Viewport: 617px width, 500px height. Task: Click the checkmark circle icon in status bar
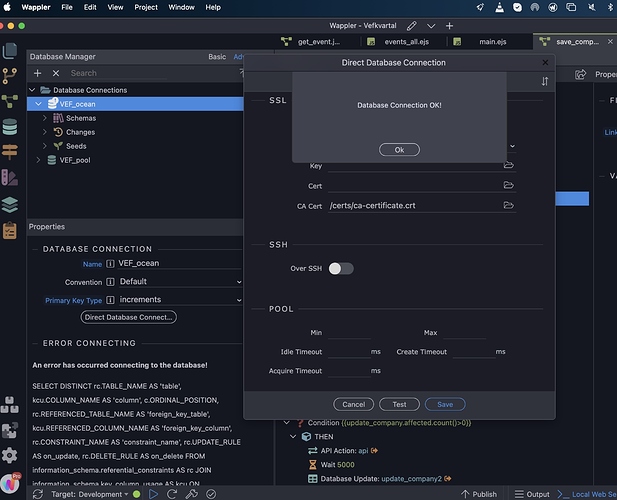point(211,494)
